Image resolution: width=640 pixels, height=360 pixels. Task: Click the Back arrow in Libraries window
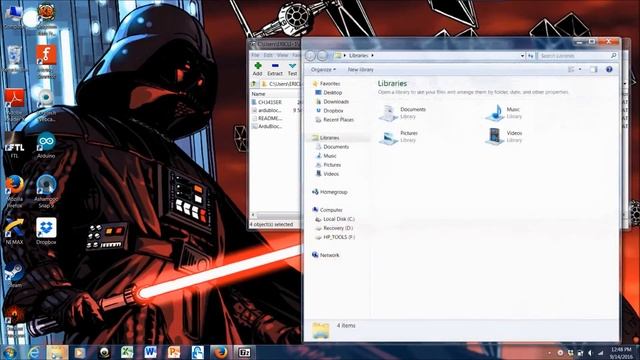311,56
